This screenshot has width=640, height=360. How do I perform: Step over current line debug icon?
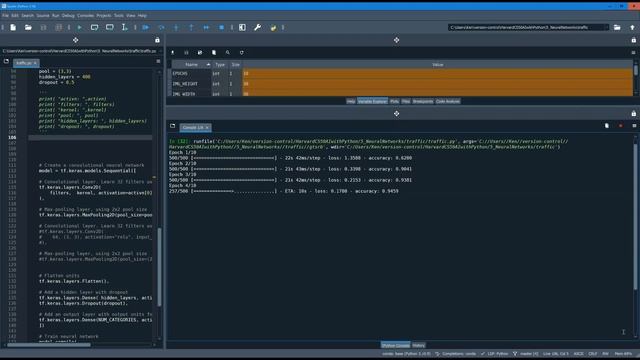161,27
